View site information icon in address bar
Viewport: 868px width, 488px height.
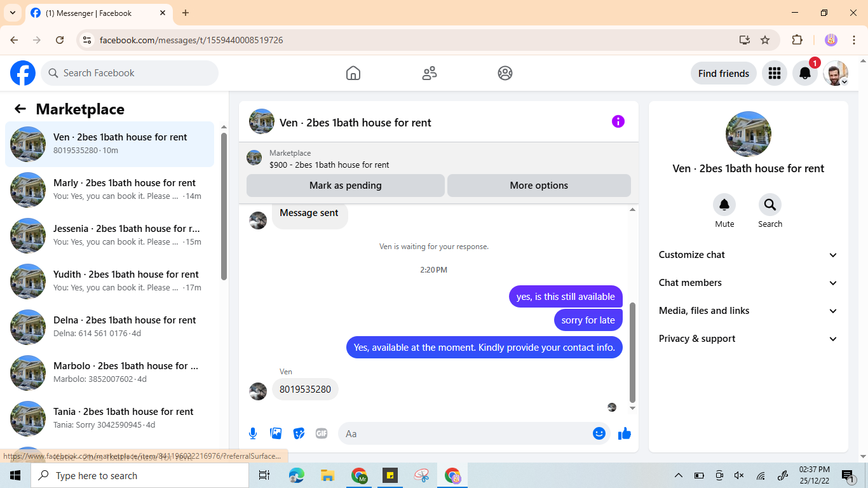click(x=88, y=40)
